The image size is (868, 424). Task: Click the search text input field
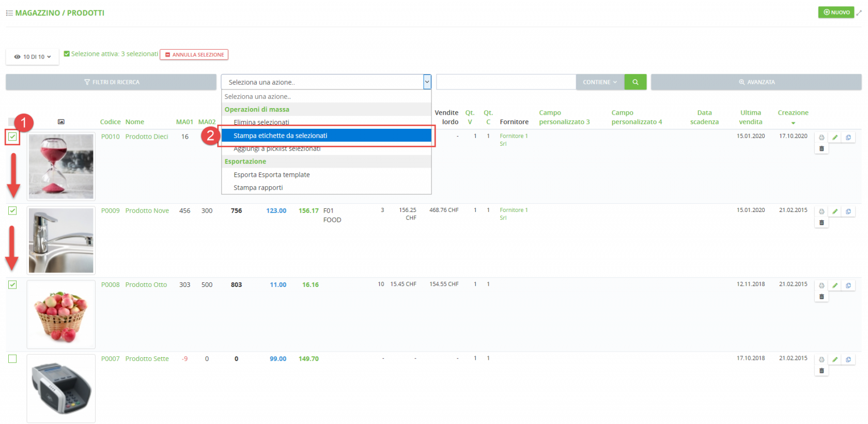[x=506, y=82]
